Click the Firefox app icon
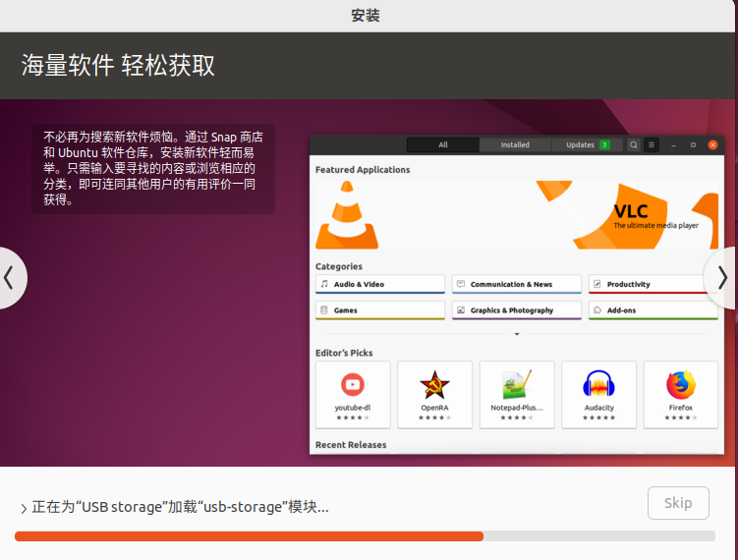Screen dimensions: 738x560 click(x=681, y=384)
